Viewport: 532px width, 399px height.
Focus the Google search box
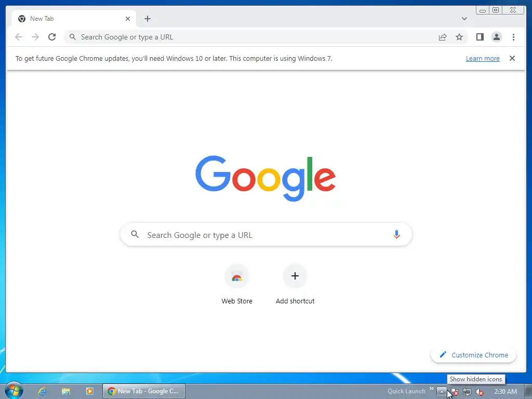point(266,234)
